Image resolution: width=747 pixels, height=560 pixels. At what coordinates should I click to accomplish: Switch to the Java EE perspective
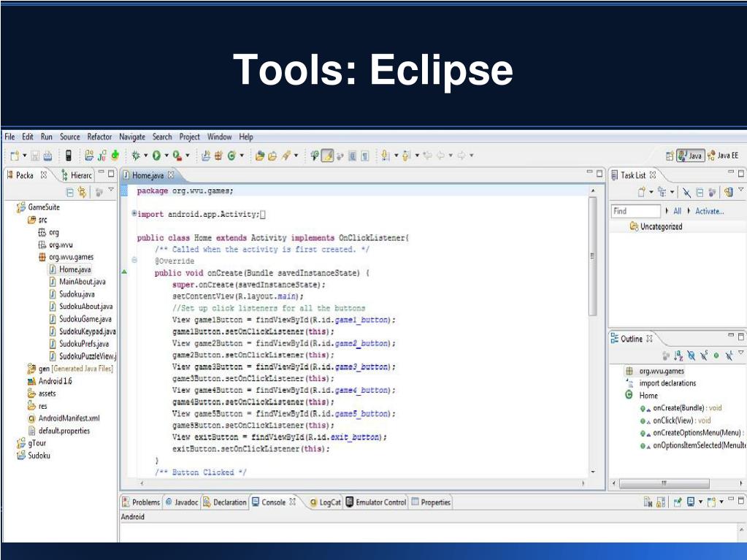tap(723, 156)
